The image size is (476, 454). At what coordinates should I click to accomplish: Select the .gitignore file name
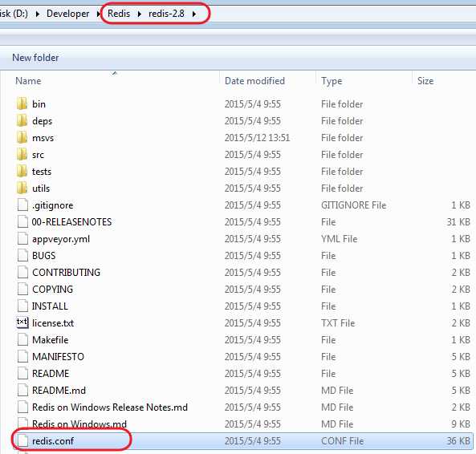coord(52,205)
